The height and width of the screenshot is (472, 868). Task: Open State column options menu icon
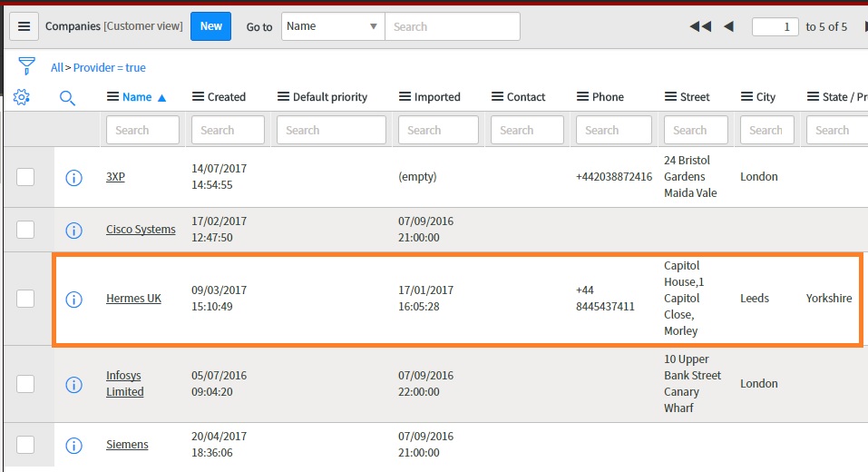tap(813, 97)
